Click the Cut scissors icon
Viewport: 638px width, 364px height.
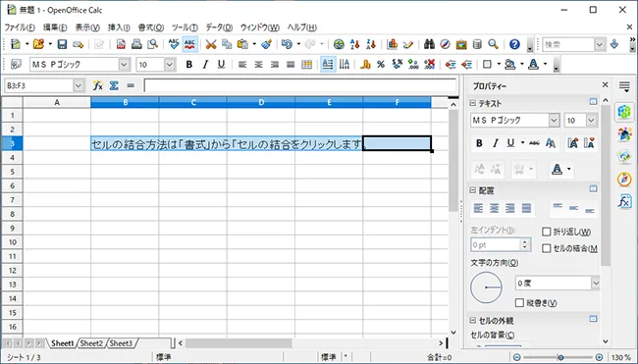[x=211, y=44]
